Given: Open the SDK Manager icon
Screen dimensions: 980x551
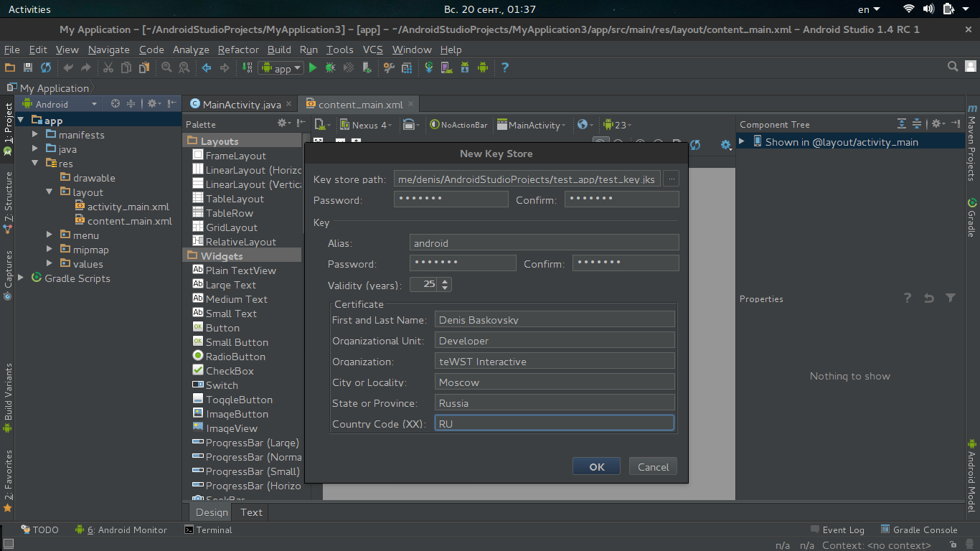Looking at the screenshot, I should coord(465,67).
